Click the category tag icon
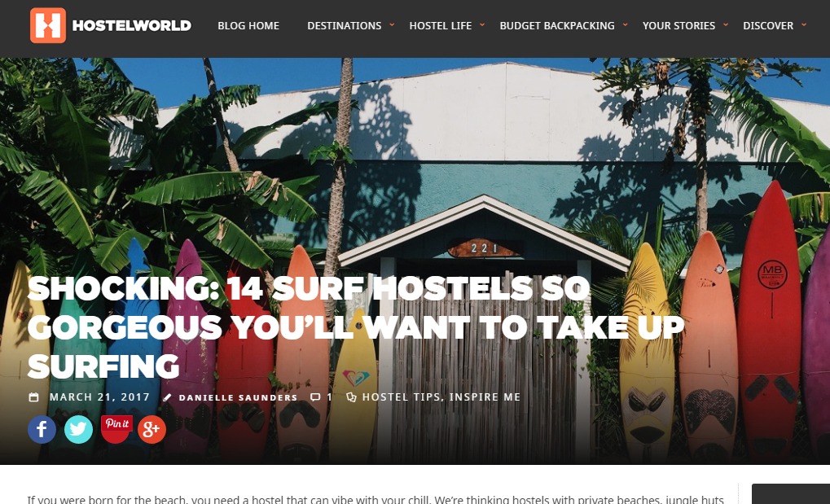830x504 pixels. pyautogui.click(x=351, y=397)
